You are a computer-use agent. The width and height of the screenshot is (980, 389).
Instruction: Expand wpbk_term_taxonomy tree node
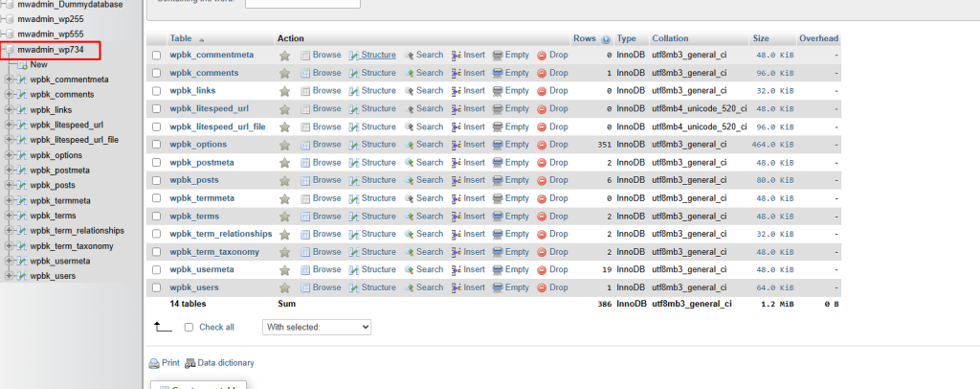coord(9,246)
